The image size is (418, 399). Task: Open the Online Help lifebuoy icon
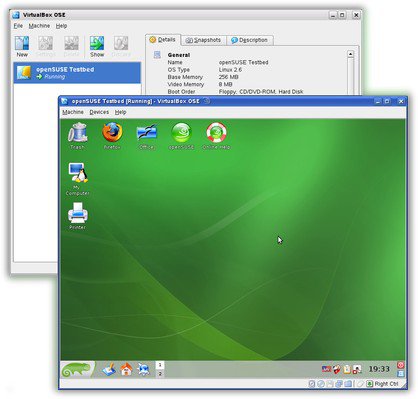[216, 136]
